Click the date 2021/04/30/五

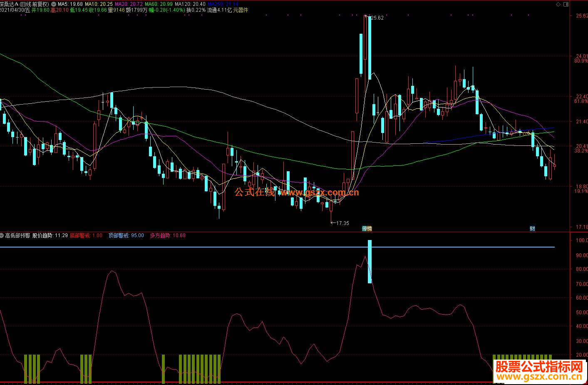[15, 10]
